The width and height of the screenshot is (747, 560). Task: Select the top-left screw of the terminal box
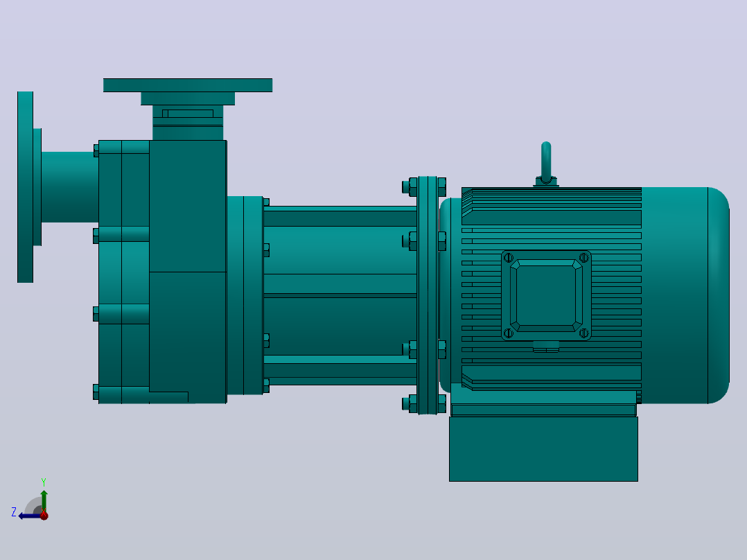point(509,258)
